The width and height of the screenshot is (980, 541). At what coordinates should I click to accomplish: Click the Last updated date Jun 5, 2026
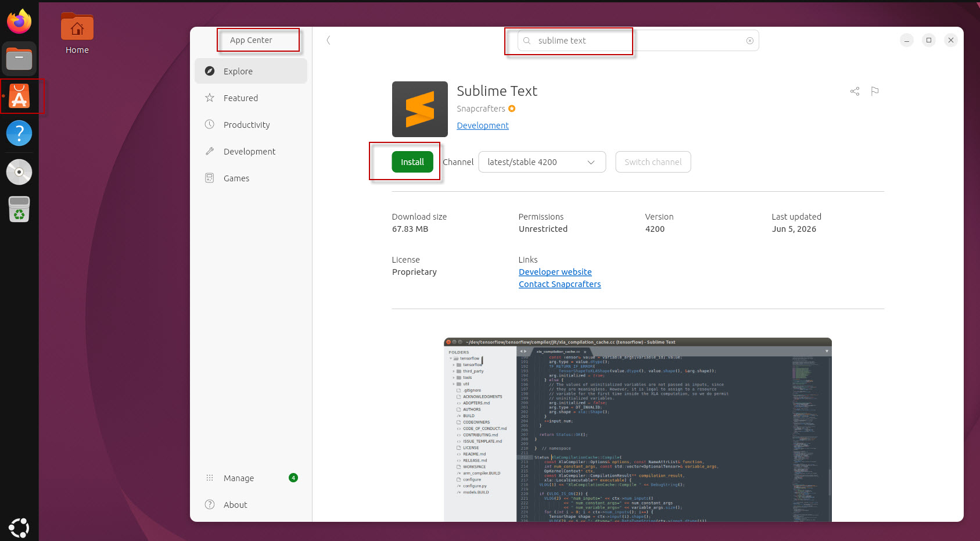coord(794,229)
